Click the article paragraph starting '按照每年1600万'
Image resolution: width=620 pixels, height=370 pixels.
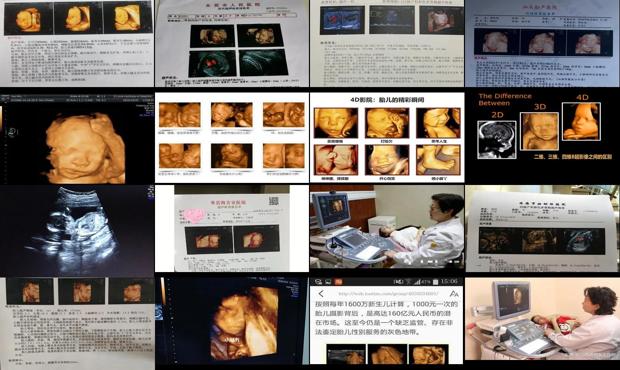point(386,318)
